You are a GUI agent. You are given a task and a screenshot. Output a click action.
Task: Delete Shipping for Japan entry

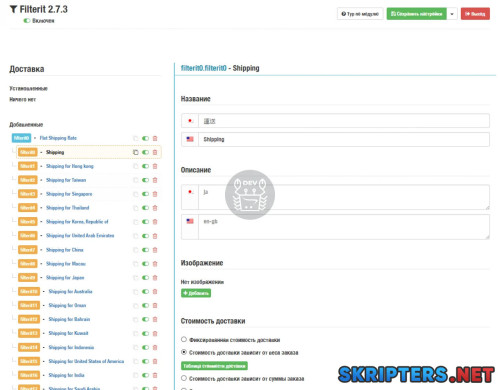pos(155,278)
